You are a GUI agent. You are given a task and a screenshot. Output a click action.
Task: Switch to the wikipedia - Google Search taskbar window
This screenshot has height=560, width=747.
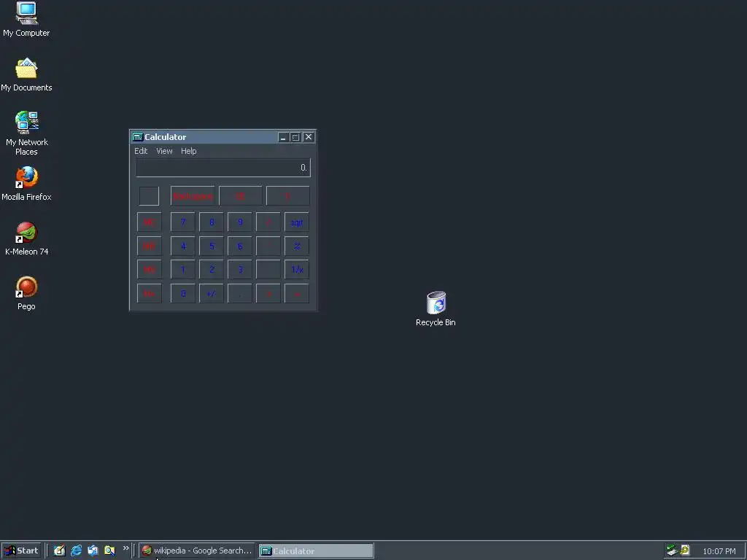click(x=197, y=551)
